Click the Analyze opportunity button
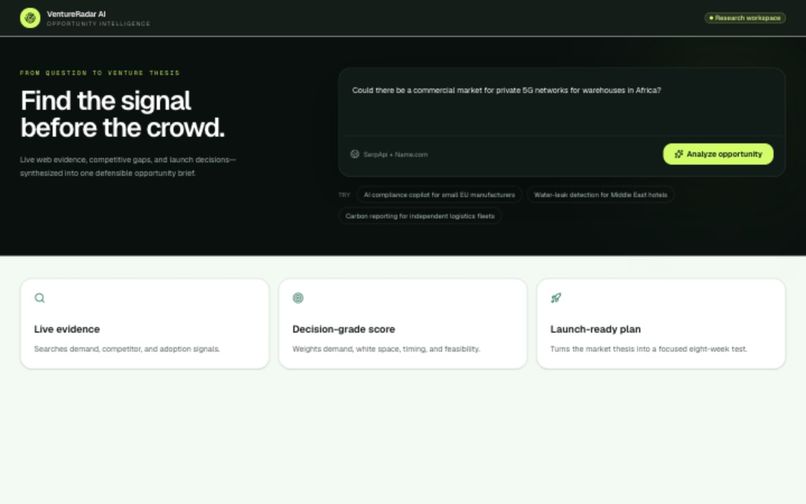806x504 pixels. [x=718, y=154]
